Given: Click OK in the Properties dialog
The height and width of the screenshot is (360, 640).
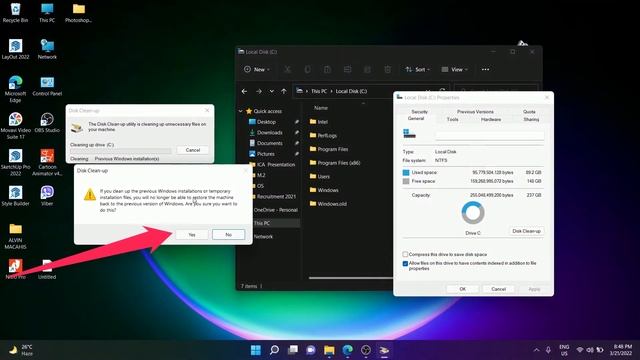Looking at the screenshot, I should (462, 289).
